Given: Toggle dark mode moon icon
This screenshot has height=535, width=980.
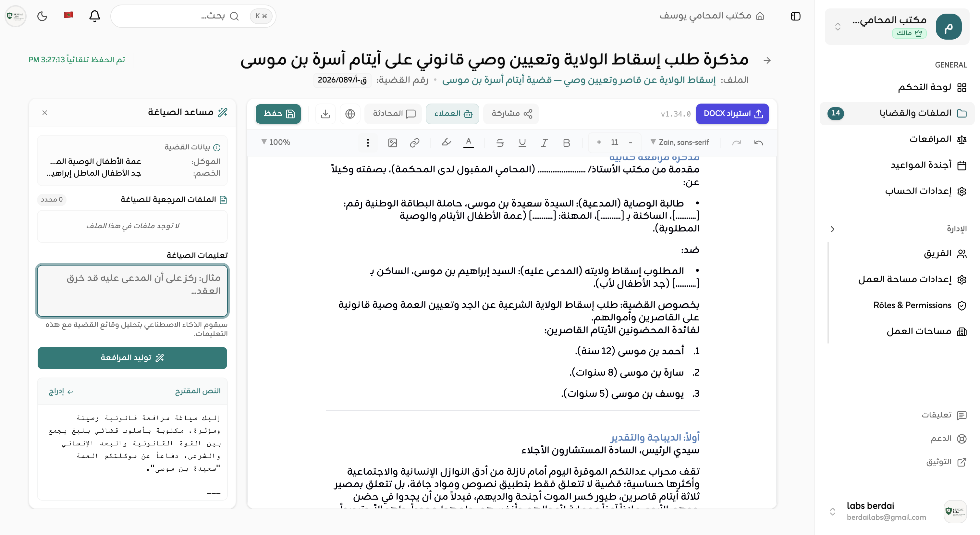Looking at the screenshot, I should coord(42,16).
